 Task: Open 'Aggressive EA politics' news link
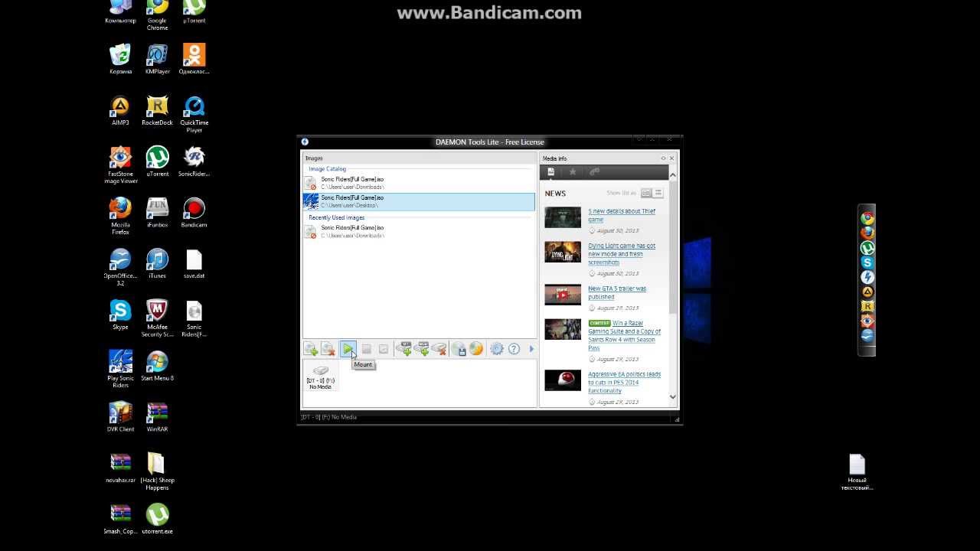[624, 383]
